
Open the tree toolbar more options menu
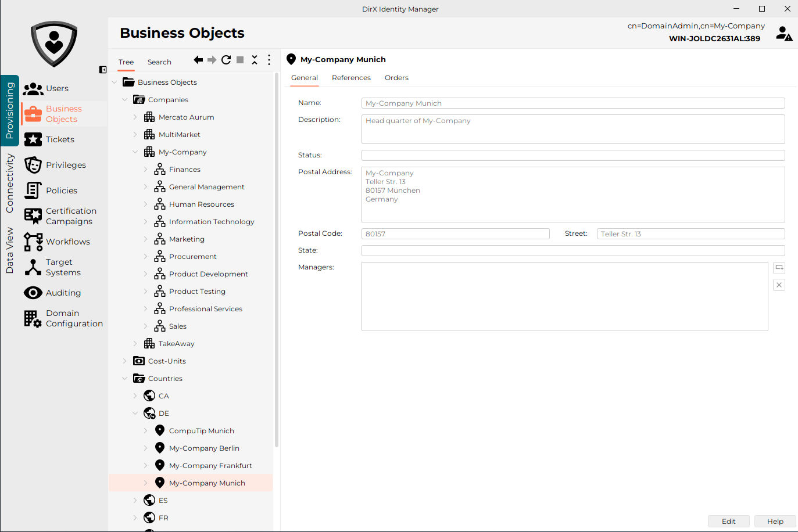[x=269, y=60]
